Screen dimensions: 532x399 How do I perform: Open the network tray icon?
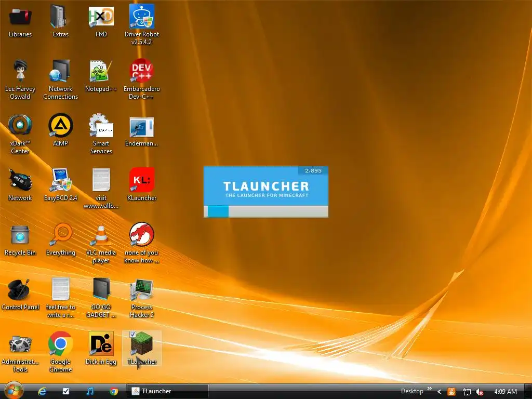pyautogui.click(x=467, y=392)
